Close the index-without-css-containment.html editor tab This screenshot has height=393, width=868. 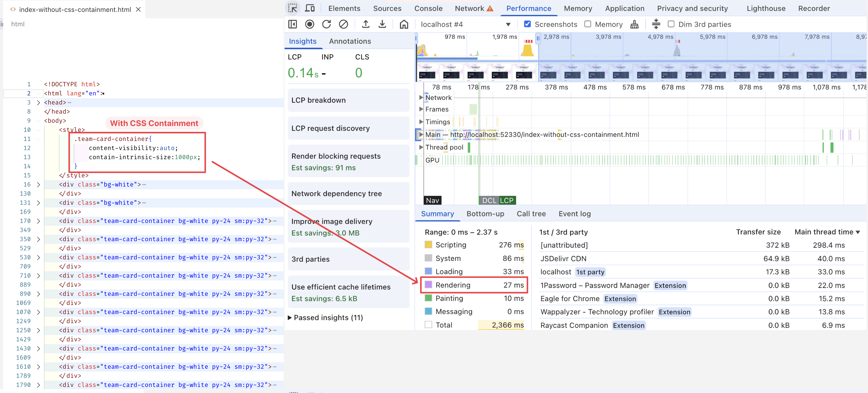pyautogui.click(x=138, y=9)
